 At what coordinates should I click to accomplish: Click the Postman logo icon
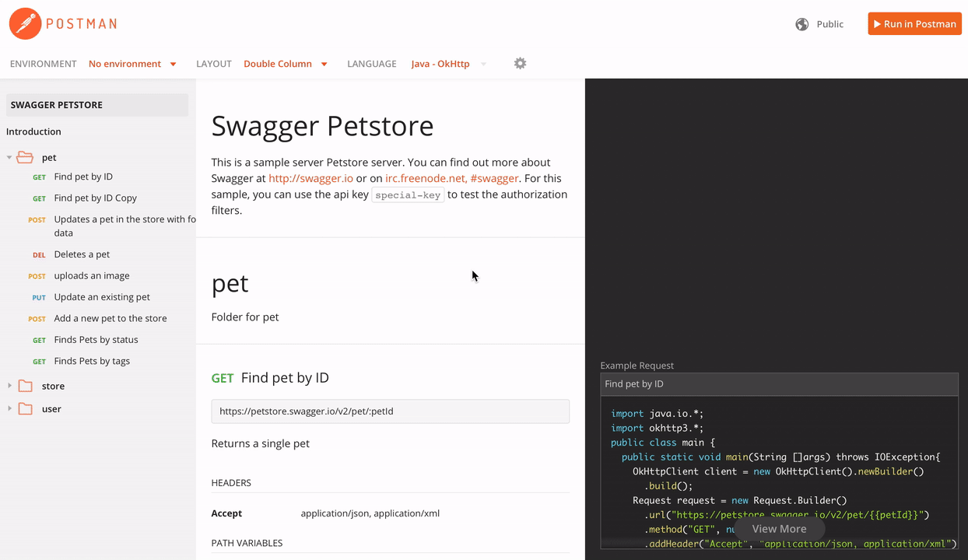(25, 24)
